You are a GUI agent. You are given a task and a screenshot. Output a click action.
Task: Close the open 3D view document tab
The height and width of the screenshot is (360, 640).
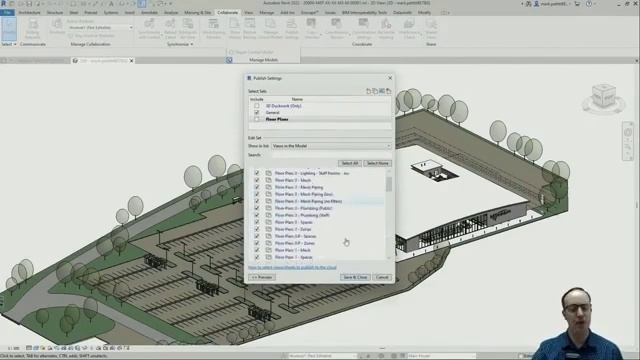(131, 60)
